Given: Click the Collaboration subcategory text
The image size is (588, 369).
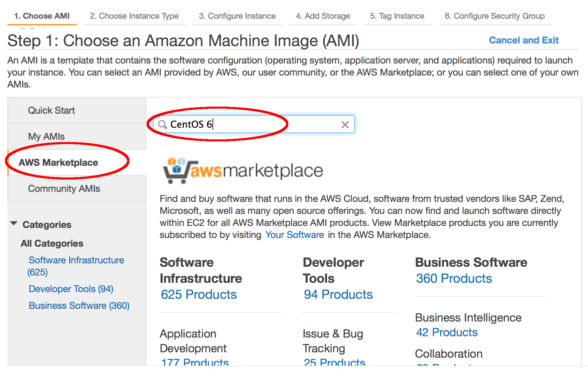Looking at the screenshot, I should tap(449, 354).
